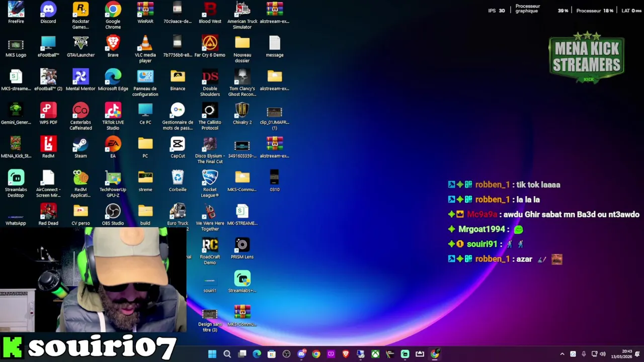
Task: Click chat message "tik tok laaaa"
Action: click(x=538, y=185)
